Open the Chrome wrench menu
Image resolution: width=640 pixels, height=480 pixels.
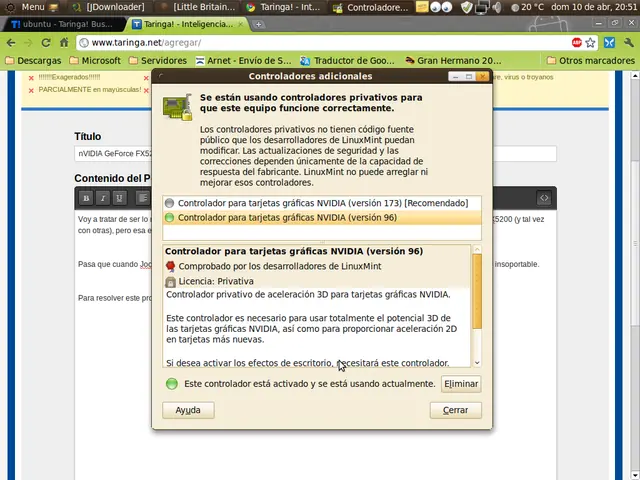point(629,42)
